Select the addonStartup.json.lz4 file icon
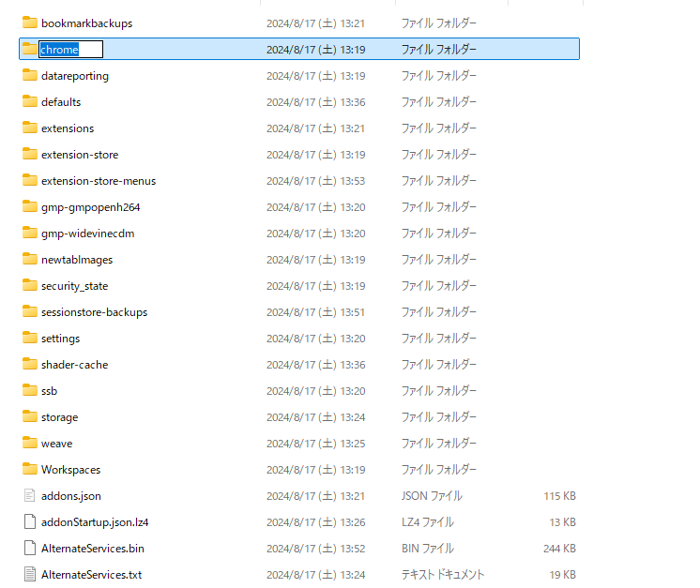This screenshot has height=588, width=700. coord(30,521)
